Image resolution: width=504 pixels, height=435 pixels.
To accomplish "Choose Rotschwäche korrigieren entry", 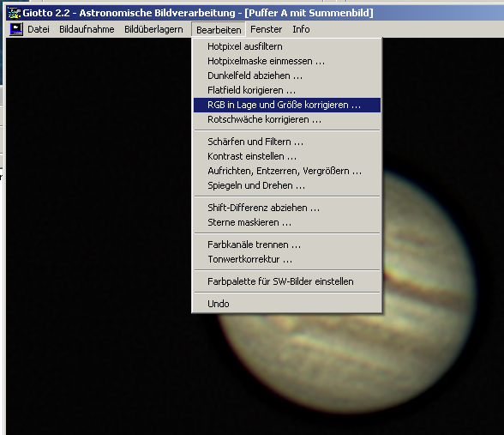I will pos(287,119).
